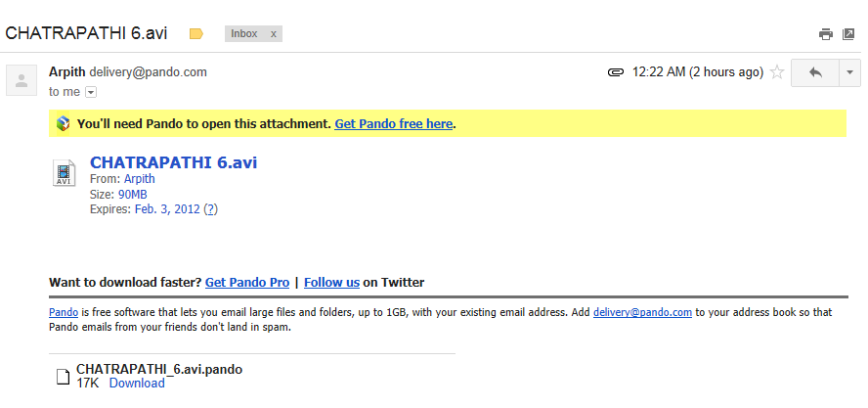The width and height of the screenshot is (868, 408).
Task: Click the AVI file icon
Action: pyautogui.click(x=64, y=173)
